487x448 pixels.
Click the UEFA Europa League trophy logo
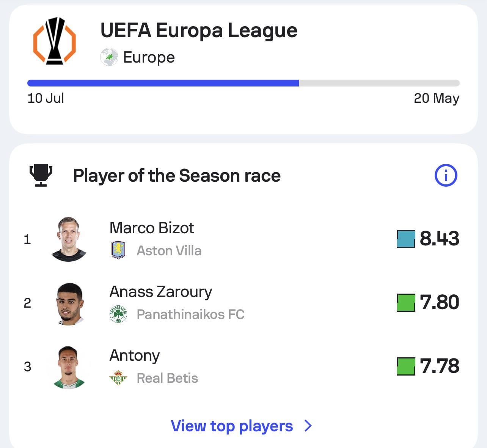55,41
